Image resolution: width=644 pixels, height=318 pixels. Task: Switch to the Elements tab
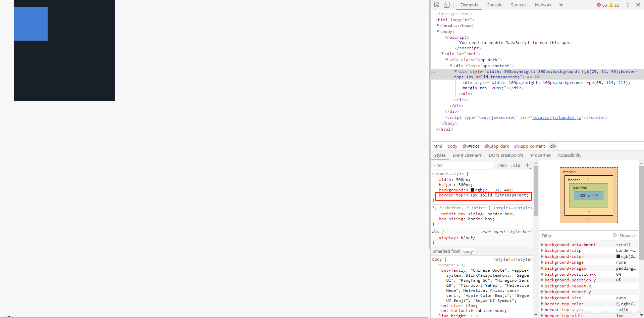469,5
